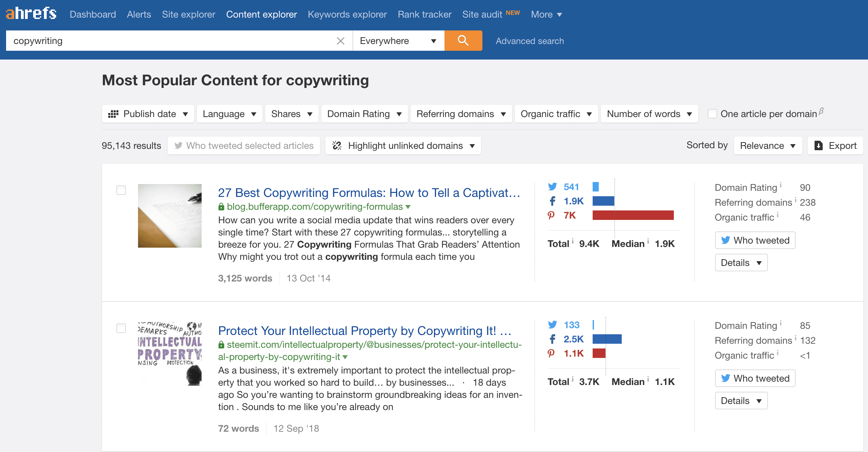Image resolution: width=868 pixels, height=452 pixels.
Task: Expand Details for the steemit article
Action: point(741,401)
